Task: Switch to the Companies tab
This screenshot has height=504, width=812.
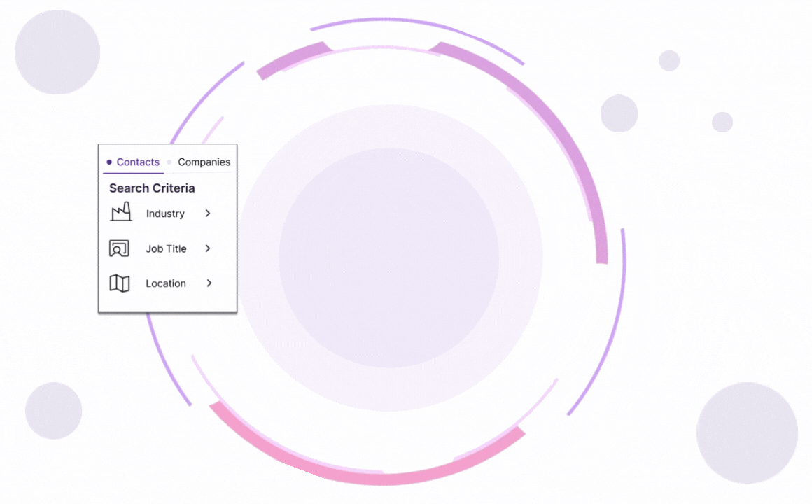Action: click(x=204, y=162)
